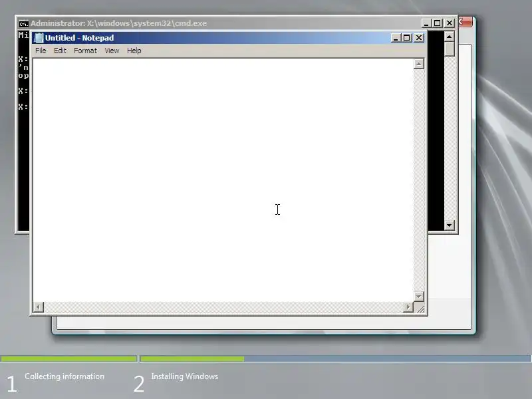This screenshot has height=399, width=532.
Task: Click Notepad horizontal scrollbar left arrow
Action: click(39, 307)
